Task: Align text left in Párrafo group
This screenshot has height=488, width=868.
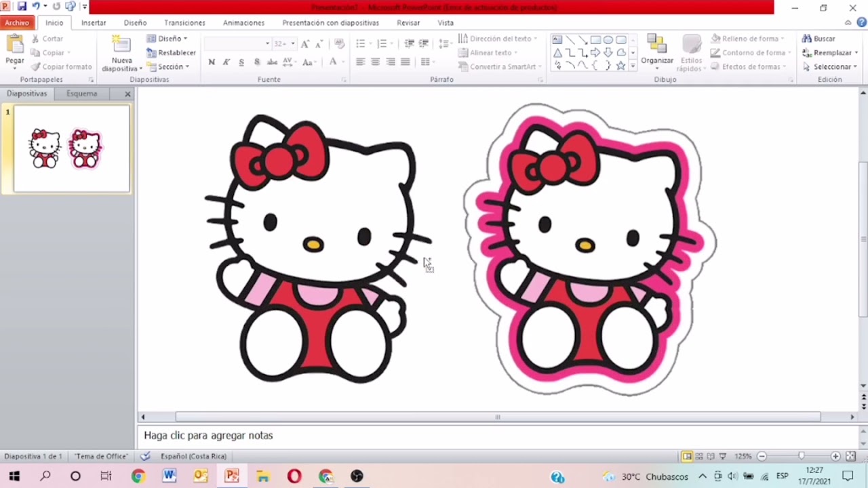Action: point(360,62)
